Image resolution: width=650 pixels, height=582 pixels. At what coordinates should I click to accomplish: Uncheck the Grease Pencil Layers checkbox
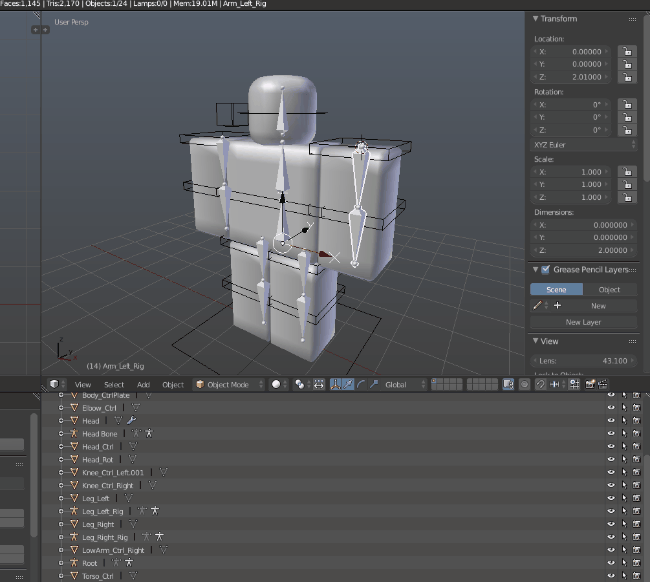click(x=546, y=269)
